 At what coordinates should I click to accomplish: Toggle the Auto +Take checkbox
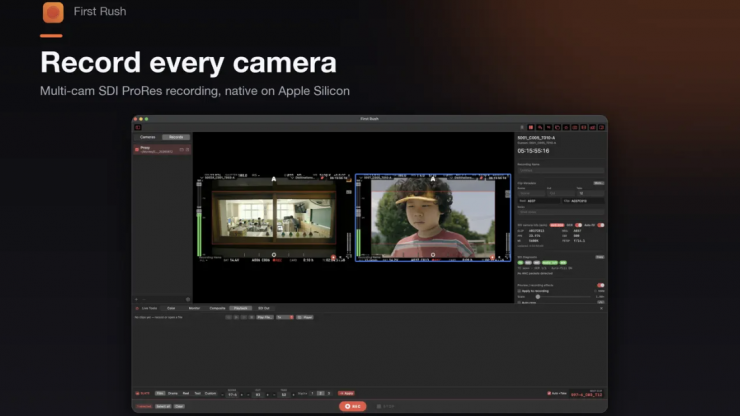[549, 393]
